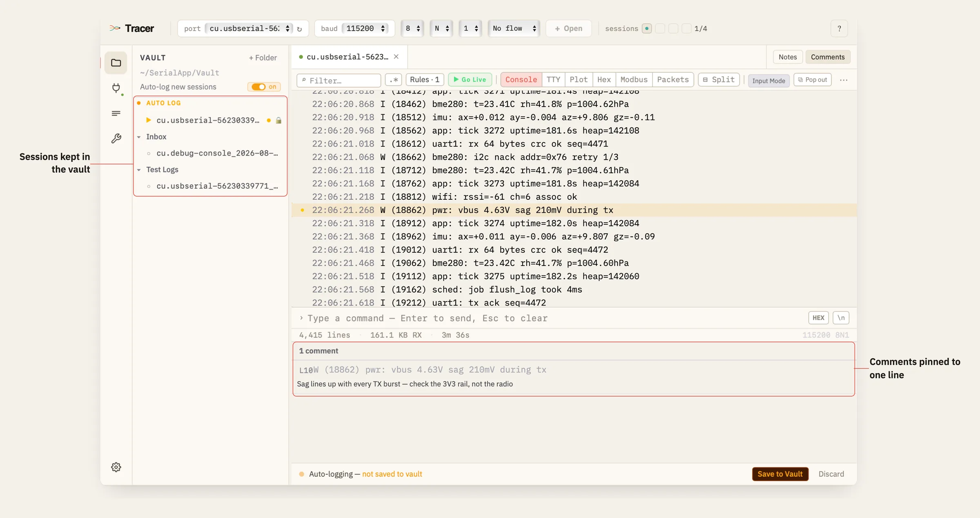Switch to Modbus view tab

coord(634,80)
